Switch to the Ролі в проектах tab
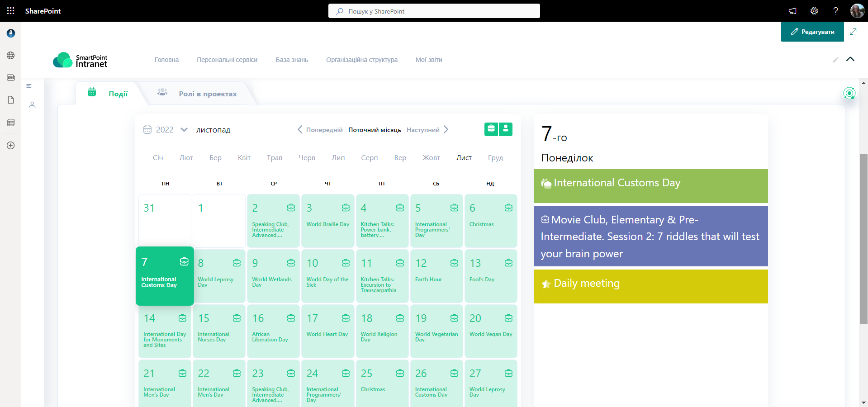868x407 pixels. 208,94
